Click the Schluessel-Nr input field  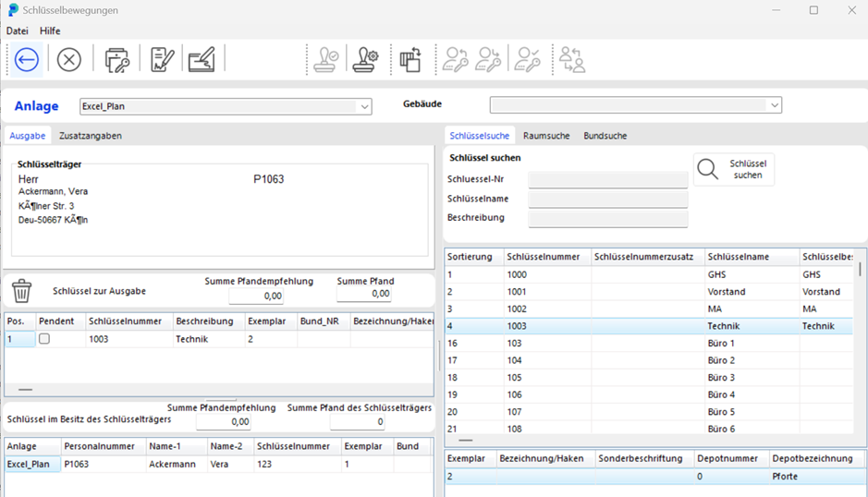click(x=607, y=179)
